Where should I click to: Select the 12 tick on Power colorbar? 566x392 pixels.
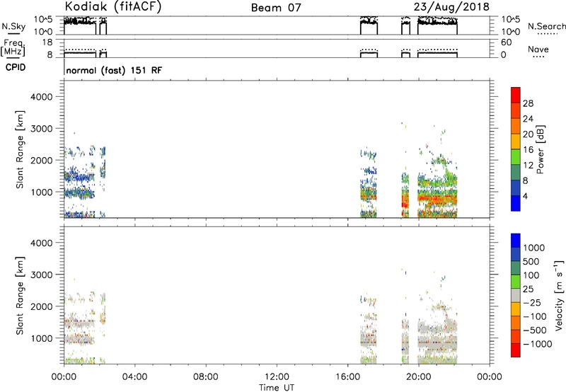click(x=528, y=166)
